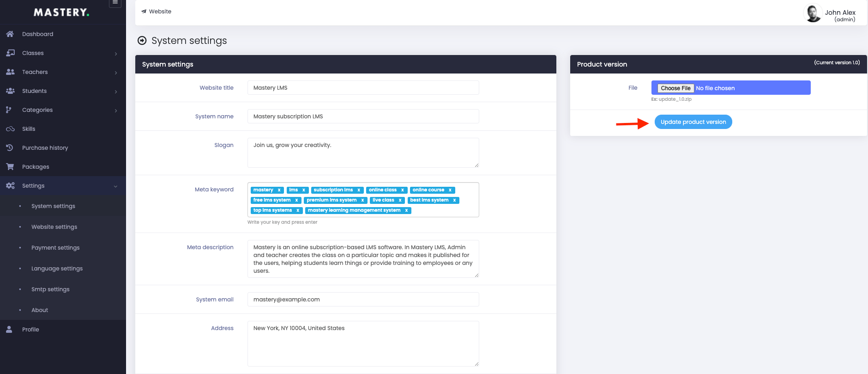Remove the 'live class' keyword tag
868x374 pixels.
[400, 200]
